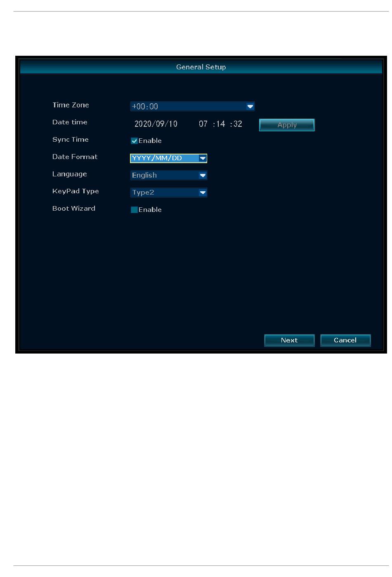The width and height of the screenshot is (392, 577).
Task: Select the seconds value 32
Action: [238, 124]
